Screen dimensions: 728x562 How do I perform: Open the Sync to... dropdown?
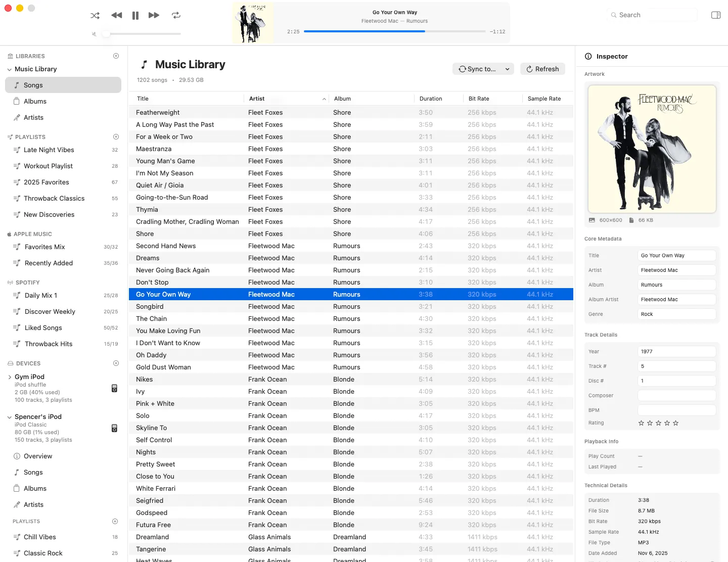pos(483,69)
